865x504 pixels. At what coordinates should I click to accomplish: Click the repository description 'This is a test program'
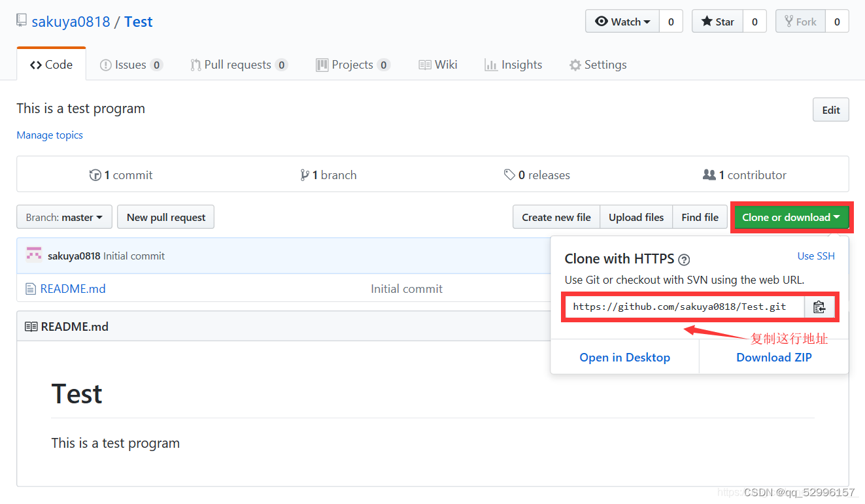point(81,109)
